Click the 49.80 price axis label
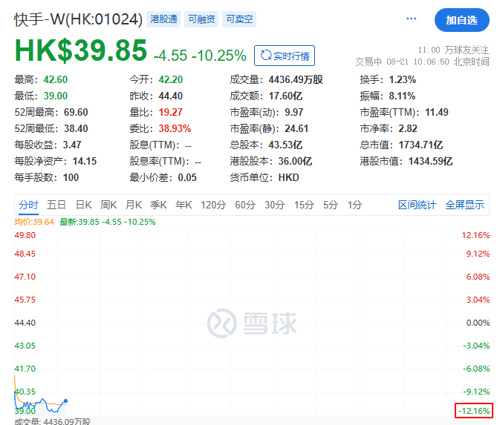Screen dimensions: 500x425 [25, 235]
